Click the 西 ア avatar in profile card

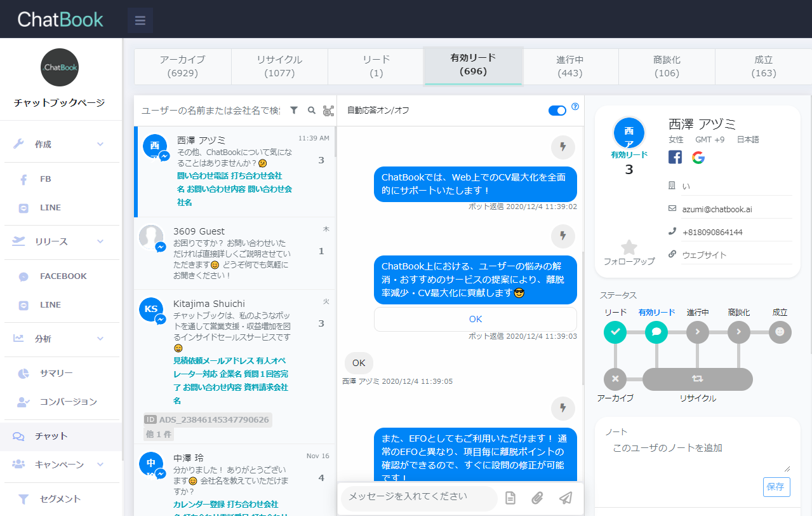pyautogui.click(x=629, y=133)
